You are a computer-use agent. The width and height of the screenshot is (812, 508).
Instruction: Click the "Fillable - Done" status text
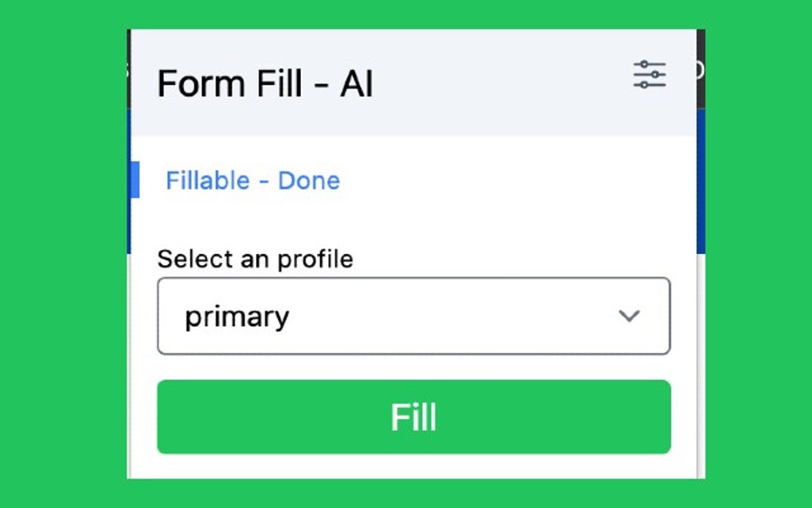click(x=252, y=181)
